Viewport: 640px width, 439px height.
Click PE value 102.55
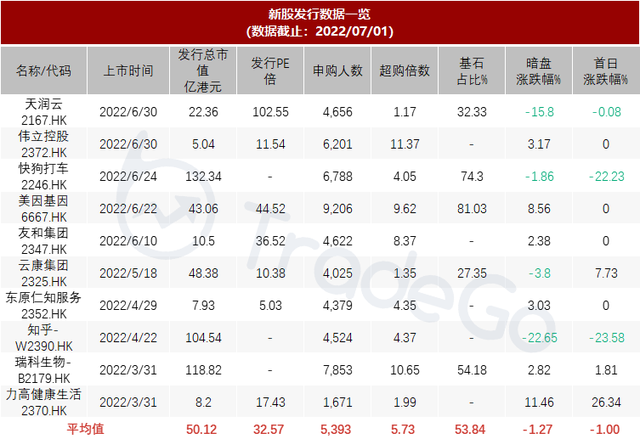(x=270, y=112)
